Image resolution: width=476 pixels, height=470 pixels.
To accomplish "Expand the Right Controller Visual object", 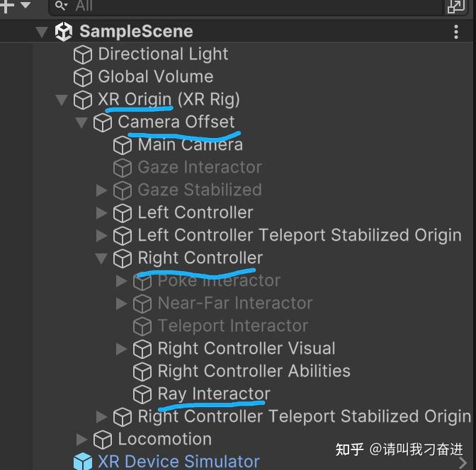I will coord(121,349).
